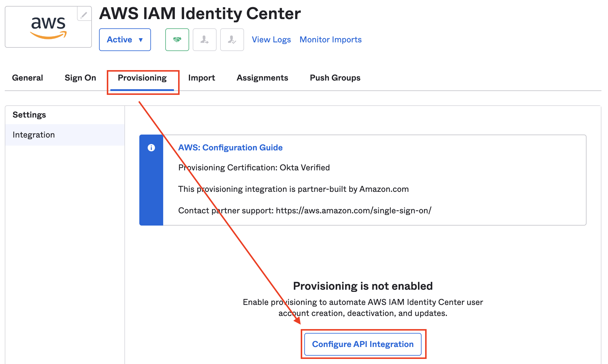The width and height of the screenshot is (608, 364).
Task: Click the import user checkmark icon
Action: point(232,40)
